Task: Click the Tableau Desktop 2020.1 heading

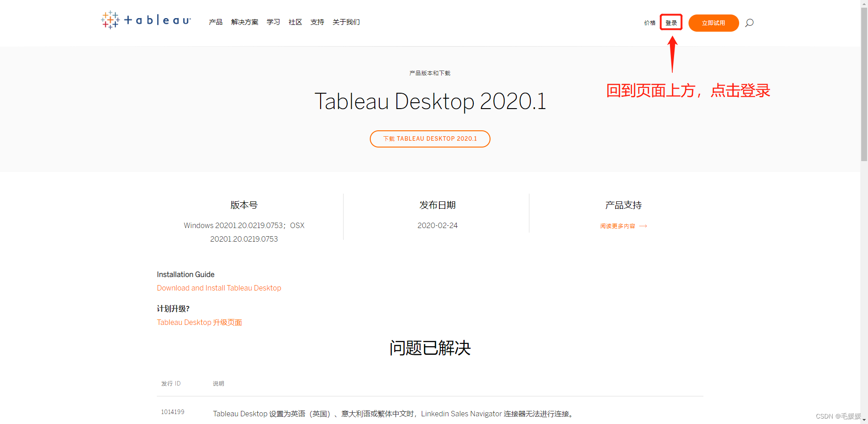Action: pyautogui.click(x=430, y=101)
